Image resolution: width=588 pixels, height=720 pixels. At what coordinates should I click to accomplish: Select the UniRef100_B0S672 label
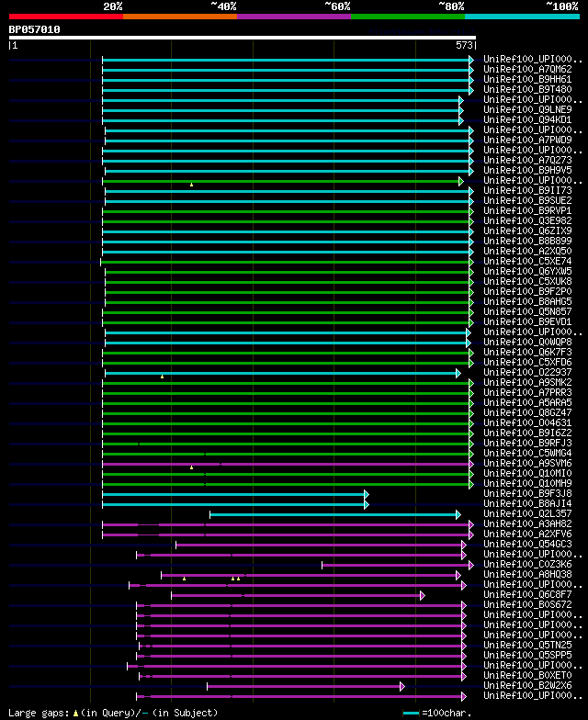[x=527, y=604]
